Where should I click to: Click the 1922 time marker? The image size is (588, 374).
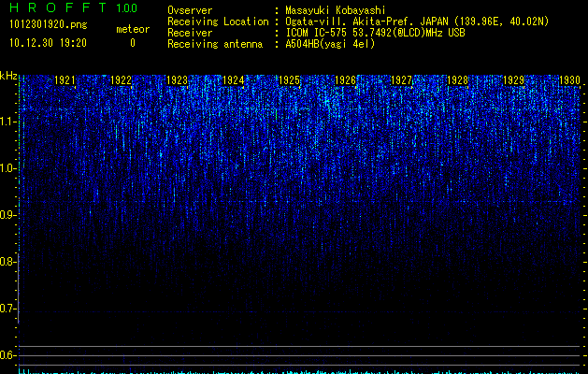(122, 80)
